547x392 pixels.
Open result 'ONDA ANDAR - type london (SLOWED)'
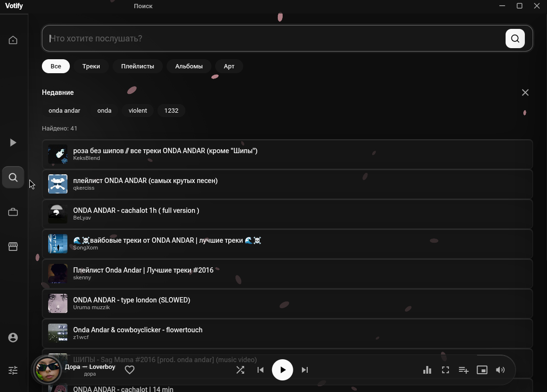287,303
